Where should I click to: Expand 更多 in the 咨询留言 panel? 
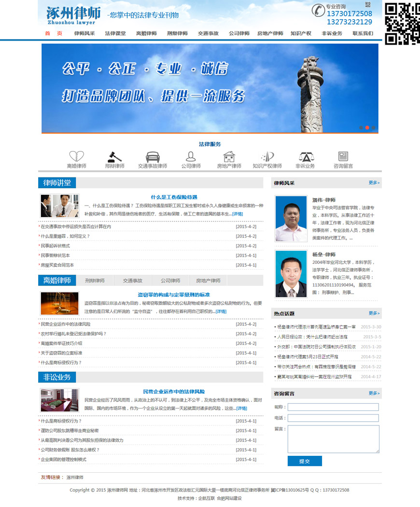point(374,393)
